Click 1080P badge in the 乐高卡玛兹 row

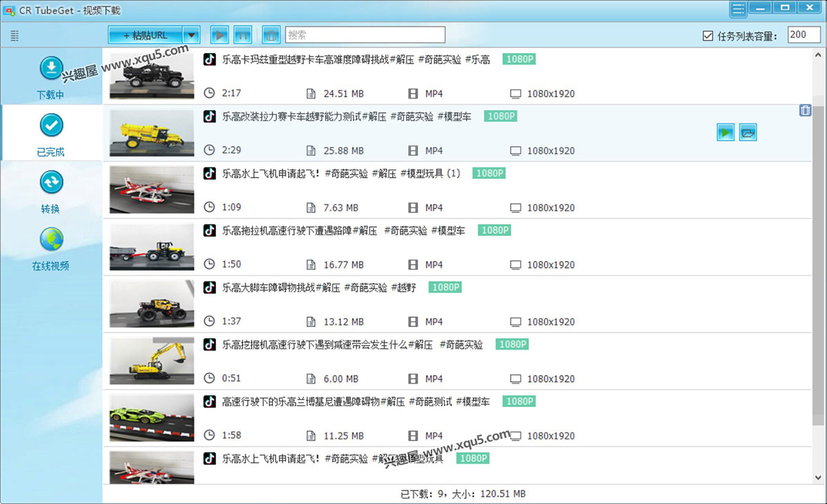519,59
